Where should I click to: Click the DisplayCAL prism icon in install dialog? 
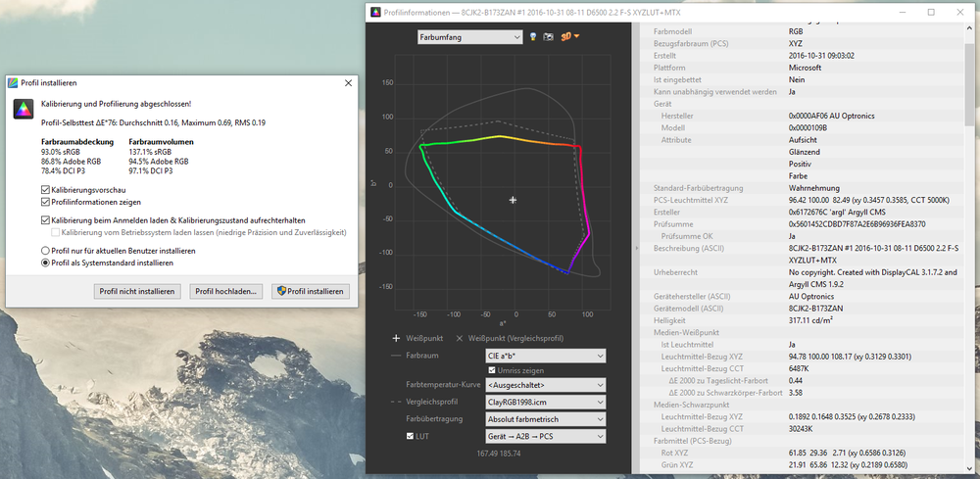22,109
